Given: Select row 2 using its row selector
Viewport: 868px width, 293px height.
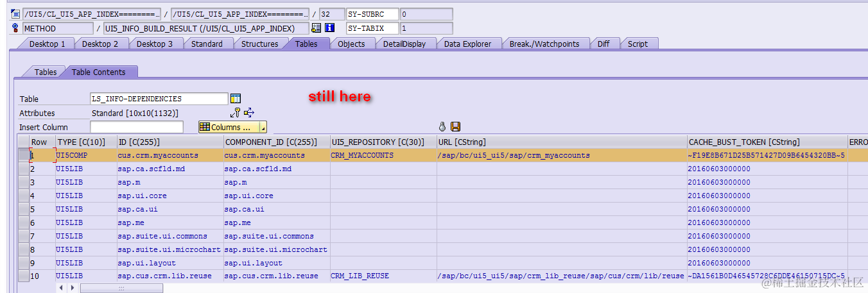Looking at the screenshot, I should (x=23, y=169).
